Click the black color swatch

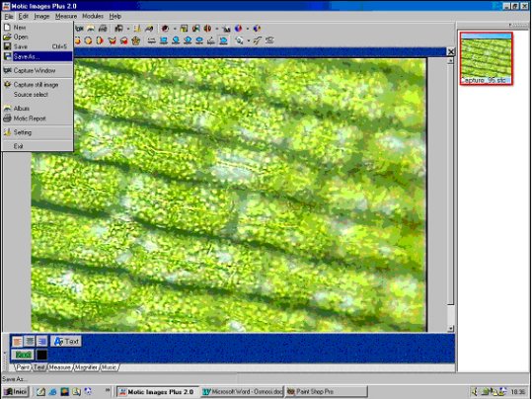(x=42, y=355)
